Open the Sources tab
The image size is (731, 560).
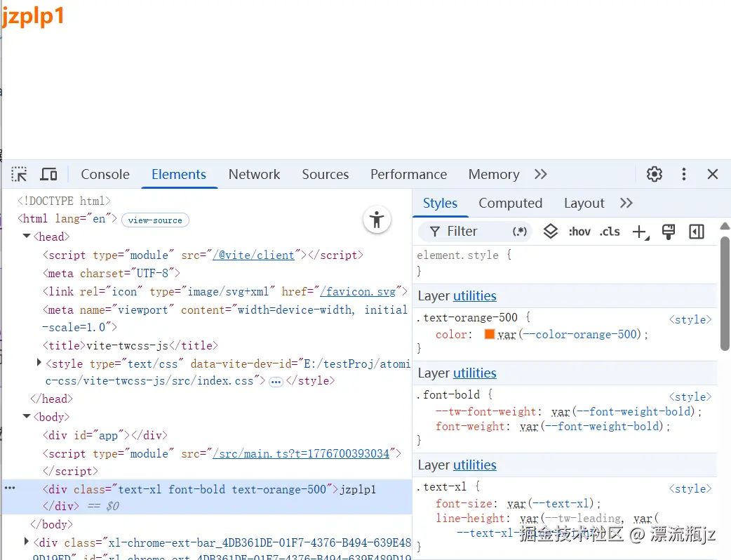click(x=326, y=175)
